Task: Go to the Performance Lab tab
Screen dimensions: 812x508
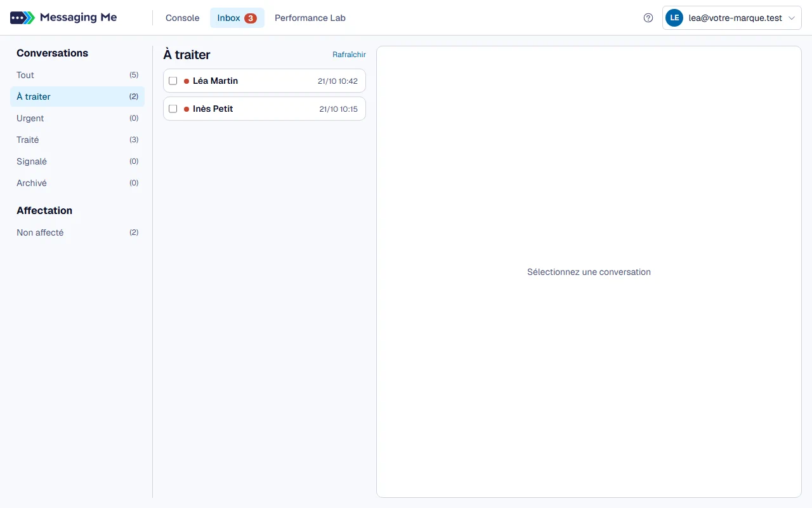Action: 310,18
